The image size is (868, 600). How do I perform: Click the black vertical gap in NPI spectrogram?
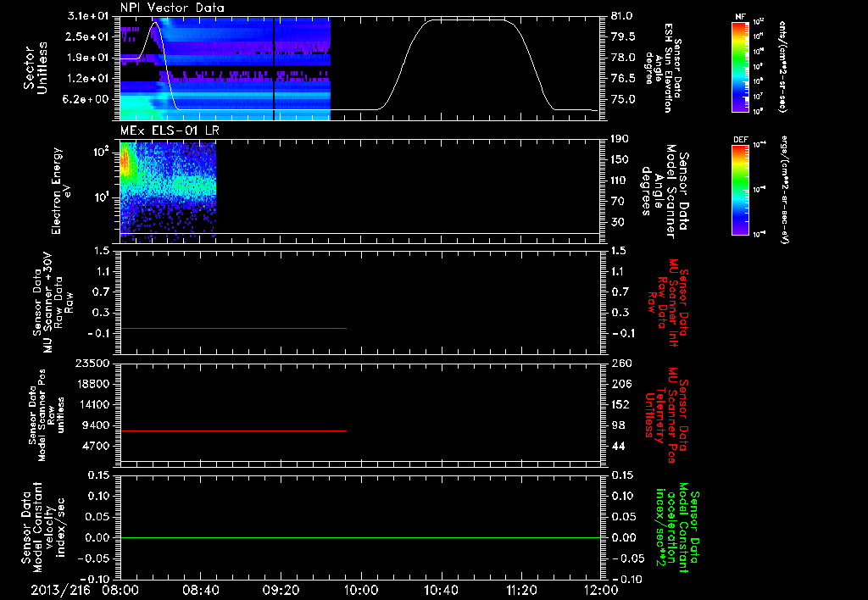274,69
